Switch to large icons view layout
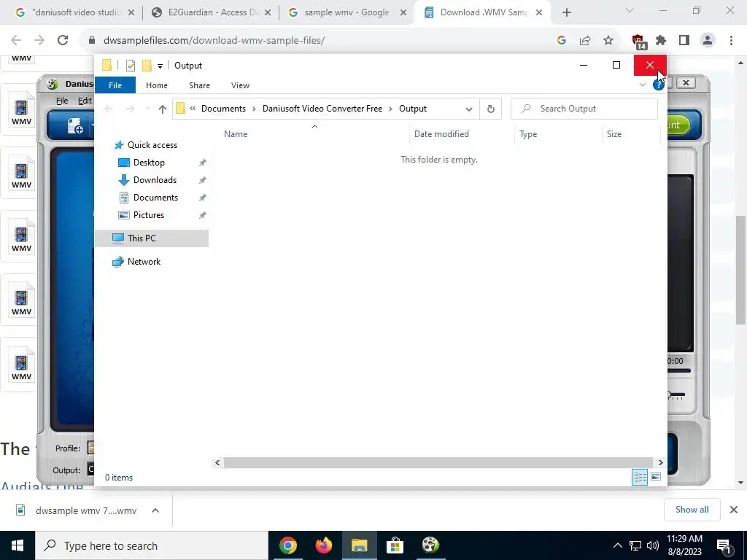This screenshot has height=560, width=747. click(656, 477)
